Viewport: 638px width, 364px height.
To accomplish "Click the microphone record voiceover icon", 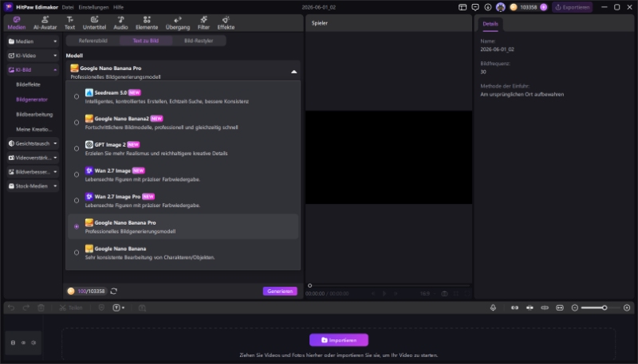I will (493, 308).
